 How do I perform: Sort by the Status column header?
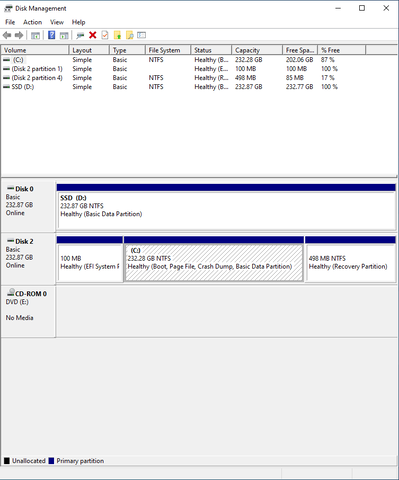point(211,50)
